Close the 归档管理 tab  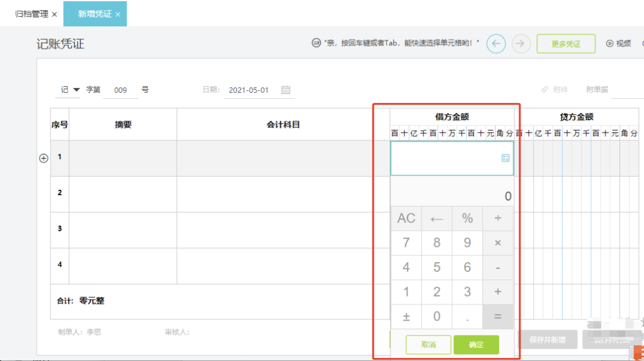55,14
